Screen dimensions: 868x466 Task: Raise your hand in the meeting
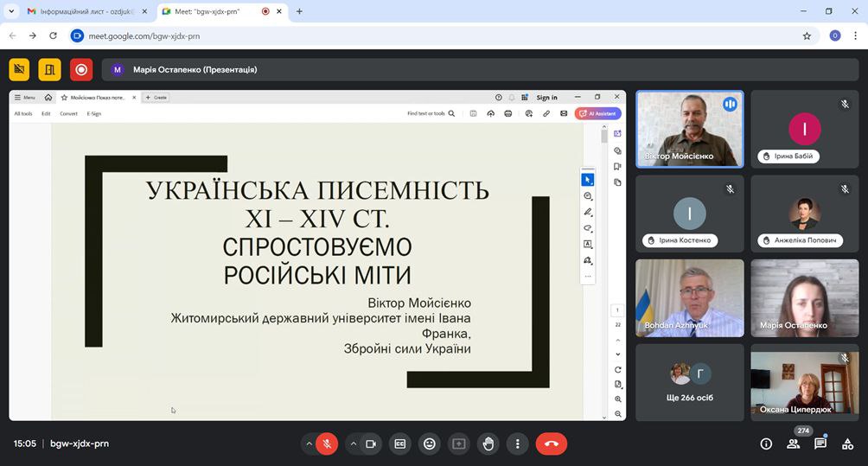[488, 444]
